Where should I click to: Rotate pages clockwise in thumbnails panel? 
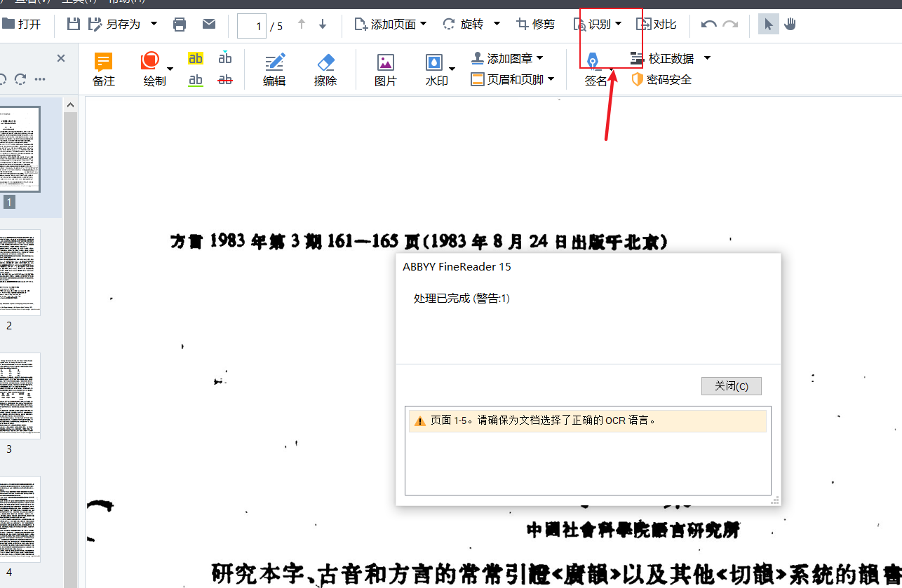click(20, 78)
